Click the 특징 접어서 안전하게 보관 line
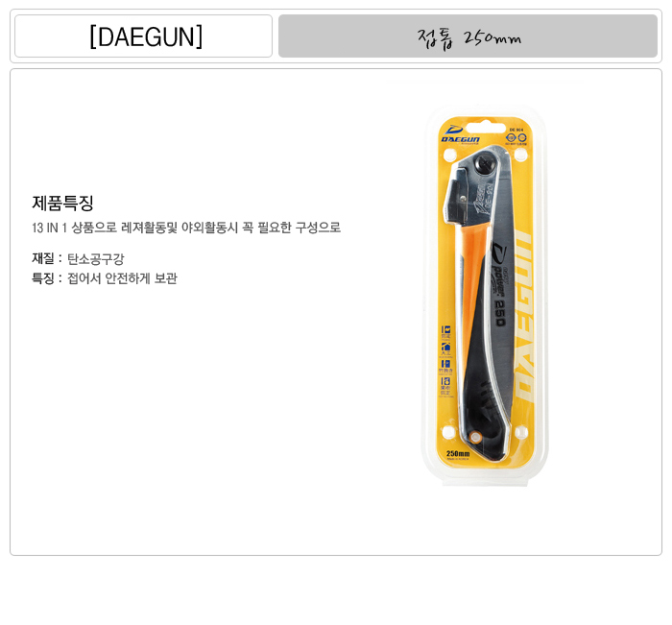 point(105,278)
